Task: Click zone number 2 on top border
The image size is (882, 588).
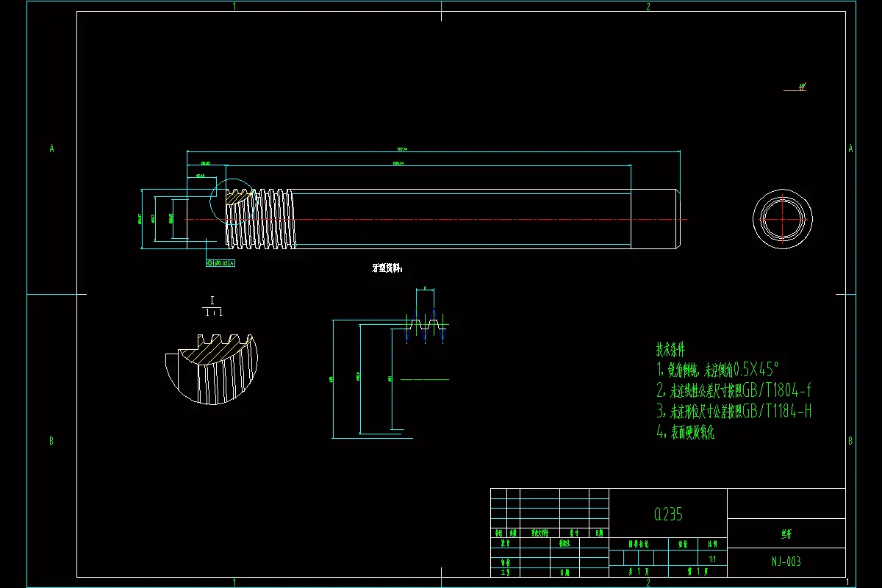Action: (x=648, y=7)
